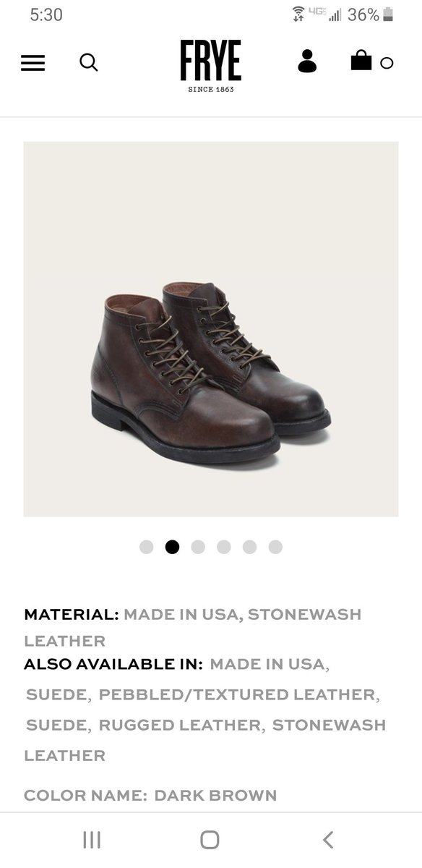Select the fourth image carousel dot

224,547
